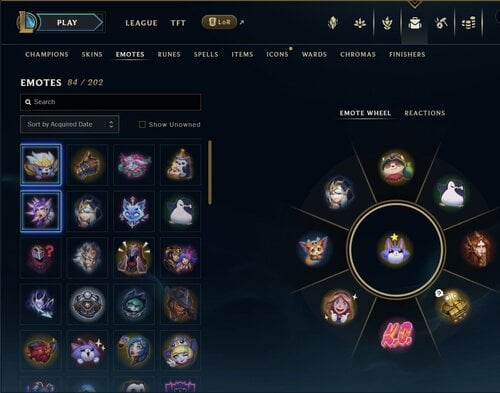Select the penguin emote on wheel
The image size is (500, 393).
(x=450, y=194)
